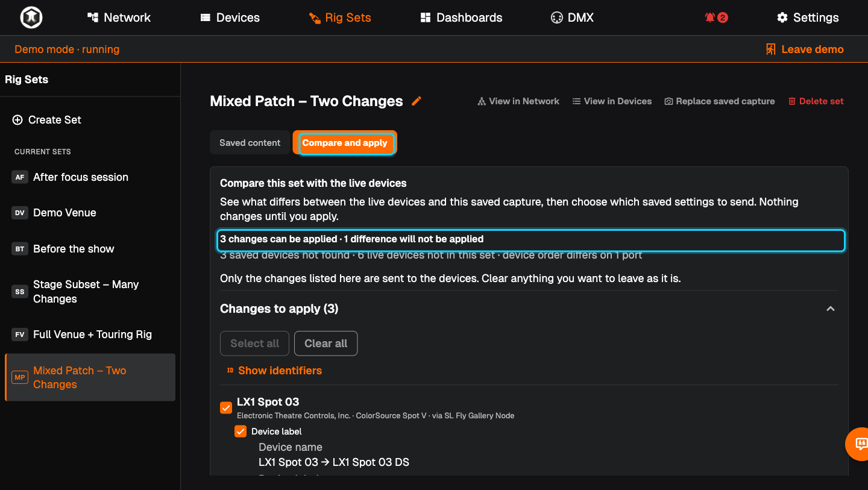The width and height of the screenshot is (868, 490).
Task: Click the pencil icon to rename the set
Action: coord(417,101)
